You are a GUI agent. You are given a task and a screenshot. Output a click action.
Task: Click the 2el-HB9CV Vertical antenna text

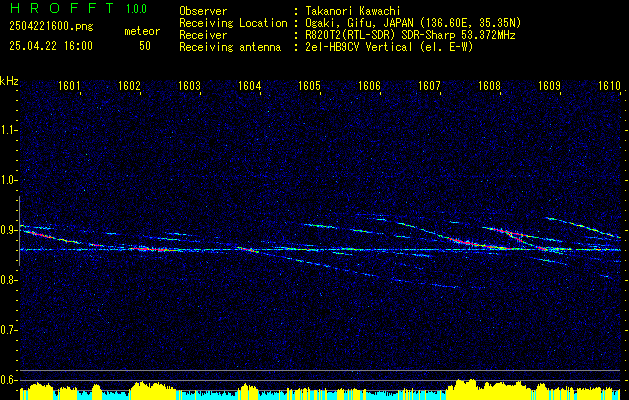pyautogui.click(x=389, y=47)
